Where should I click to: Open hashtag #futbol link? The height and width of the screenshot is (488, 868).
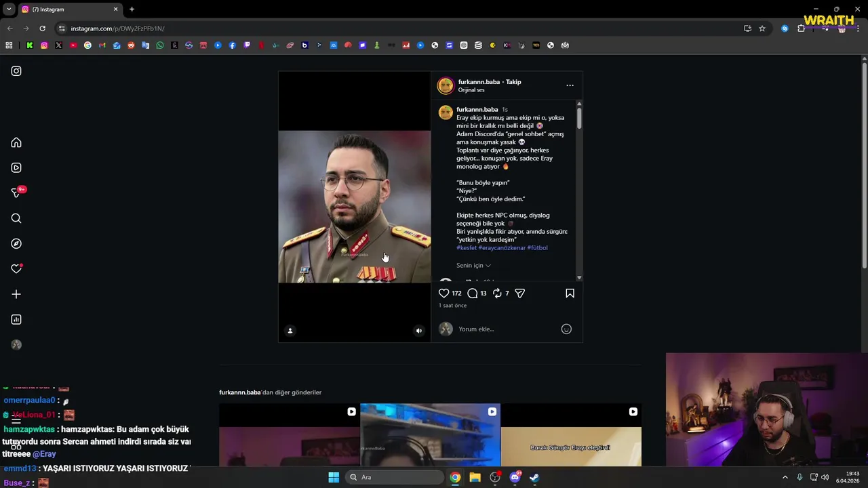[538, 248]
